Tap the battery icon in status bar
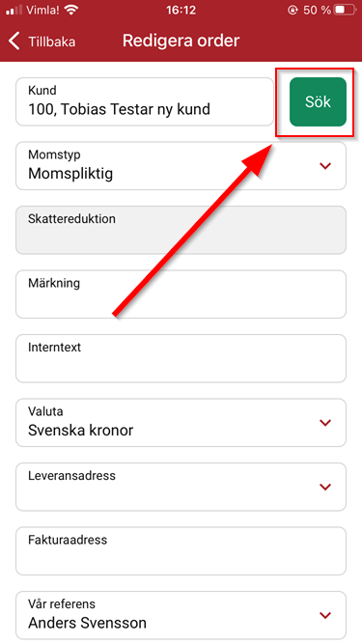Screen dimensions: 362x644 (x=346, y=11)
